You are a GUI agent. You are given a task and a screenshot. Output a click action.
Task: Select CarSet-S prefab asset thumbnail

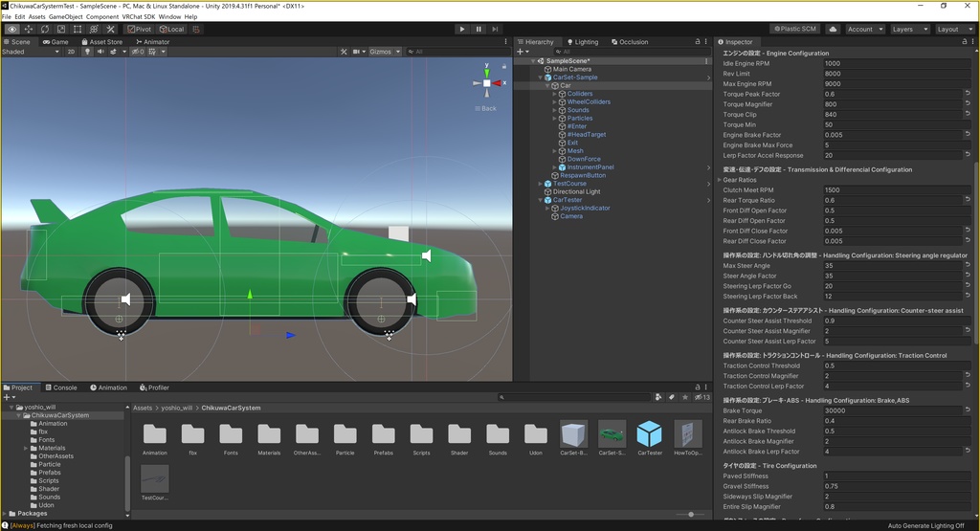pyautogui.click(x=612, y=433)
